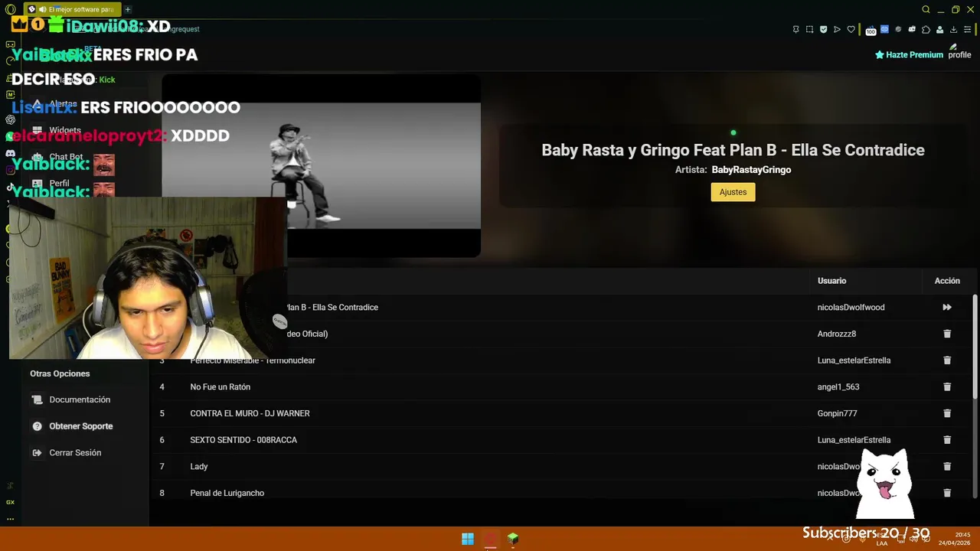This screenshot has width=980, height=551.
Task: Delete the song requested by Androzzz8
Action: [947, 334]
